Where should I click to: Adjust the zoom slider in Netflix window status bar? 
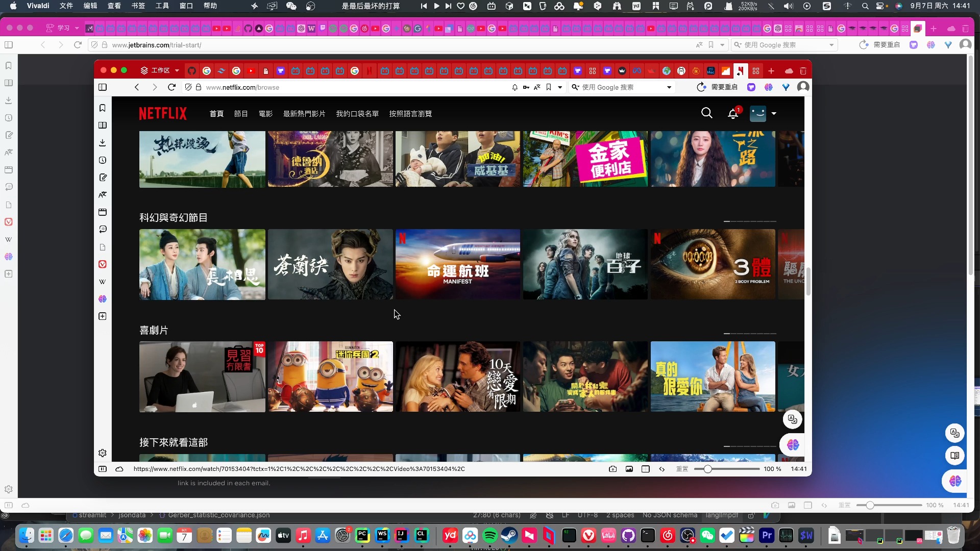pos(726,469)
